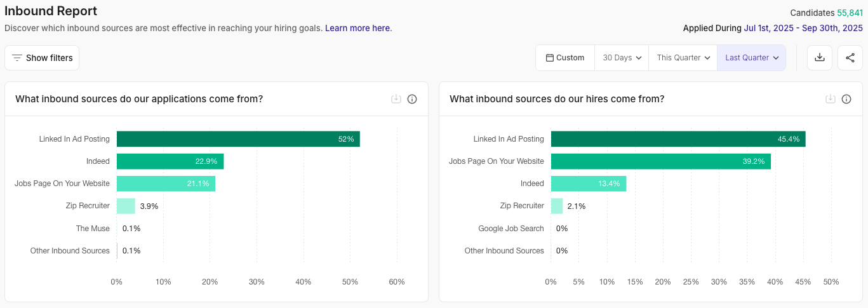This screenshot has height=308, width=868.
Task: Click the LinkedIn 52% applications bar
Action: [238, 139]
